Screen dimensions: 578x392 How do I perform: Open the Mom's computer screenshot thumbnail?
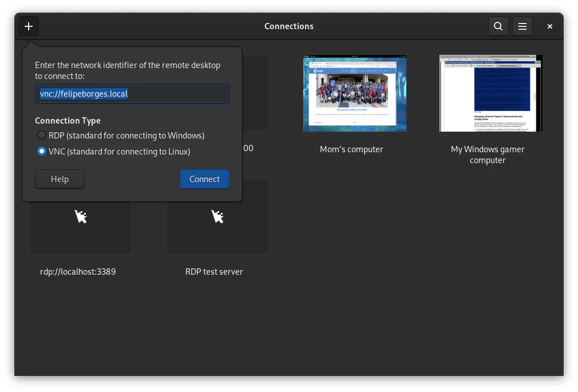[354, 93]
